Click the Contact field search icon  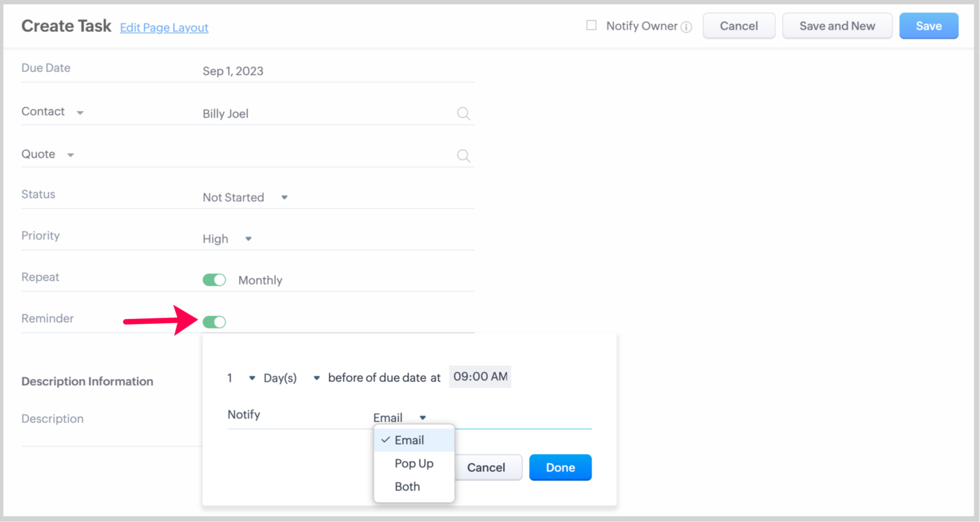463,114
